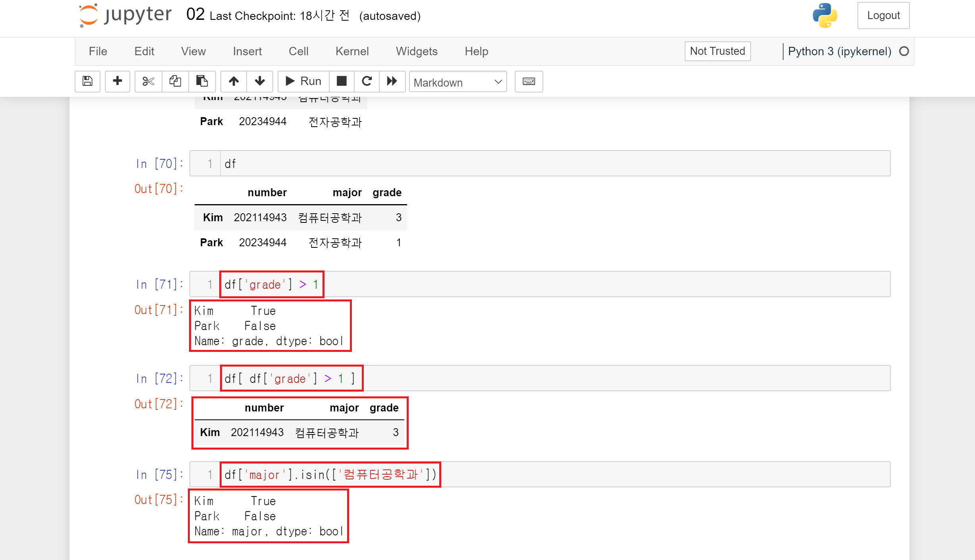The width and height of the screenshot is (975, 560).
Task: Restart and run all cells icon
Action: tap(392, 81)
